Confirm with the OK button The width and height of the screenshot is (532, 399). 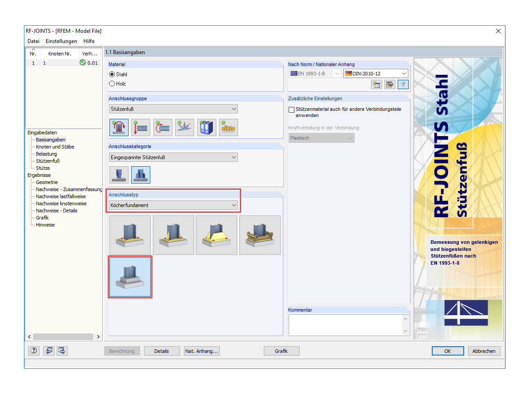point(448,351)
